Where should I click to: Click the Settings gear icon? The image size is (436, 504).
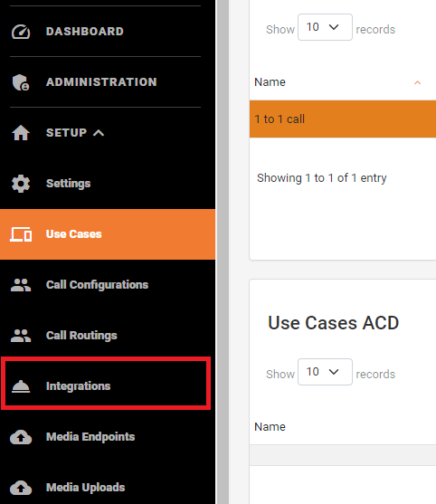coord(21,184)
